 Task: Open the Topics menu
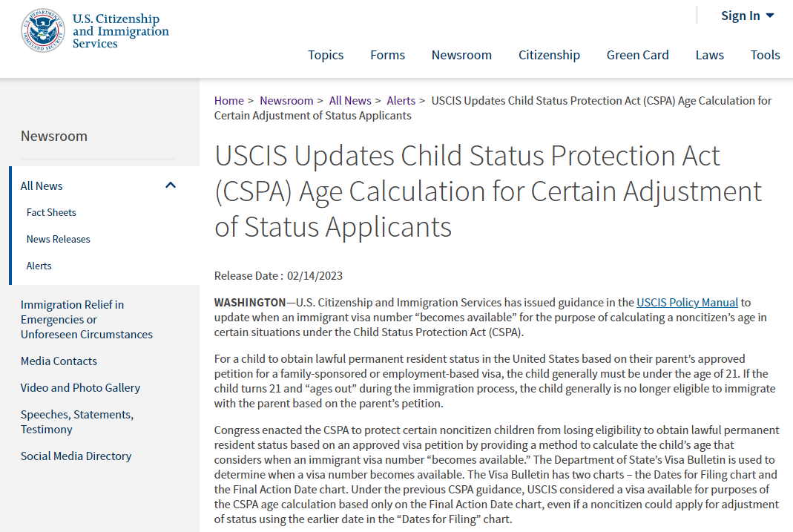click(x=326, y=55)
